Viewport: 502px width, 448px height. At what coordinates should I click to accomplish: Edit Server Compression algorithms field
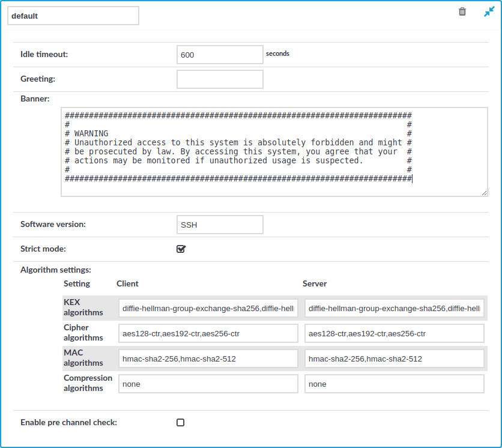pyautogui.click(x=394, y=384)
